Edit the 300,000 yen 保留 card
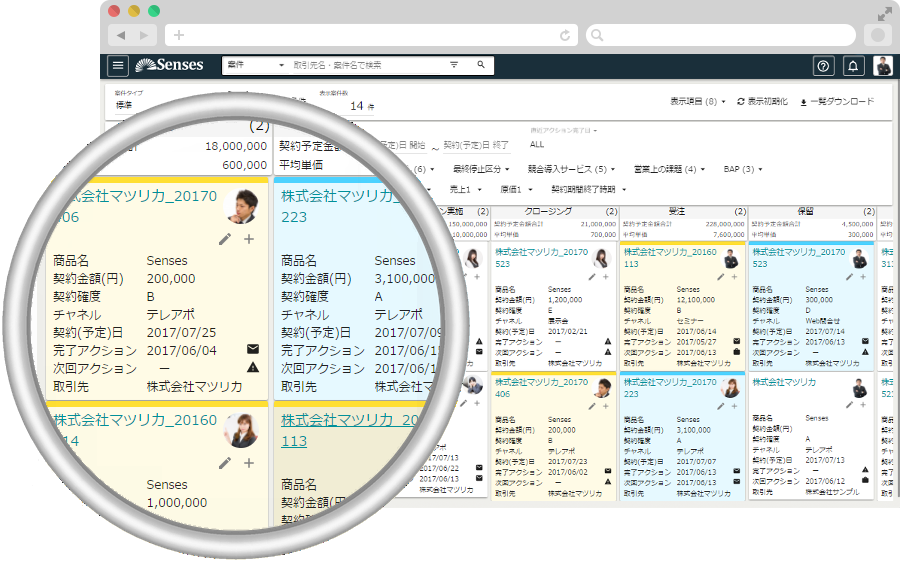 849,277
